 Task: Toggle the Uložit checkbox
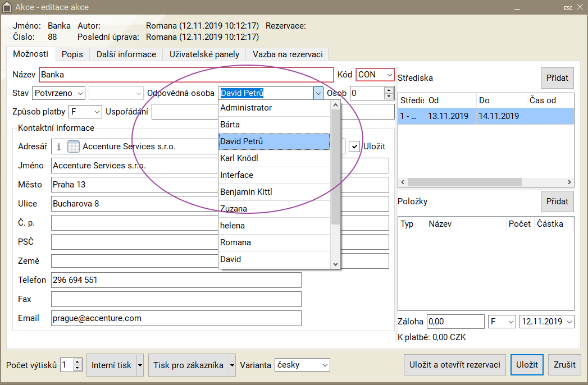(354, 146)
